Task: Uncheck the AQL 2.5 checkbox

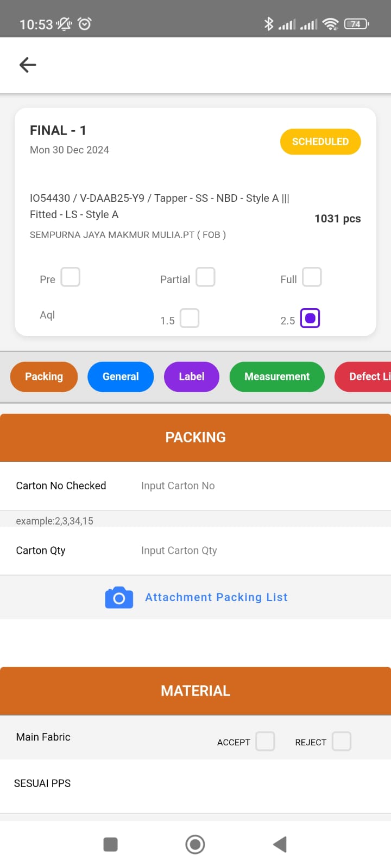Action: [x=310, y=318]
